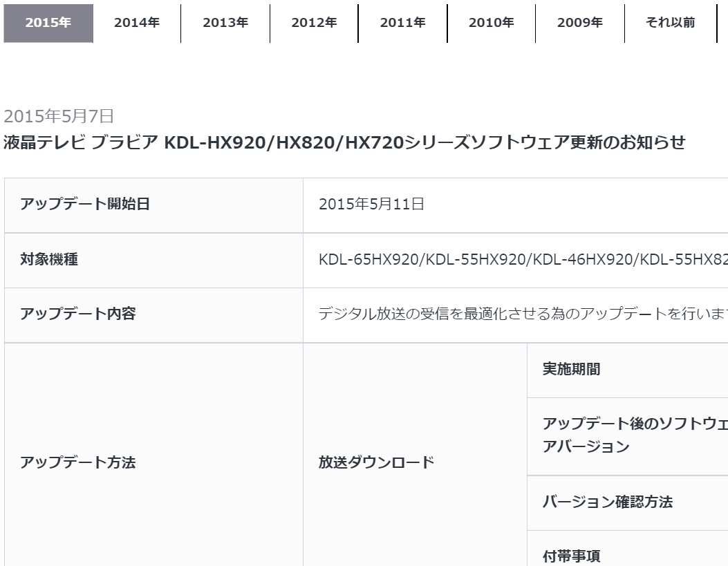Click the KDL-HX920/HX820/HX720 update notice heading
Screen dimensions: 728x566
click(x=344, y=142)
